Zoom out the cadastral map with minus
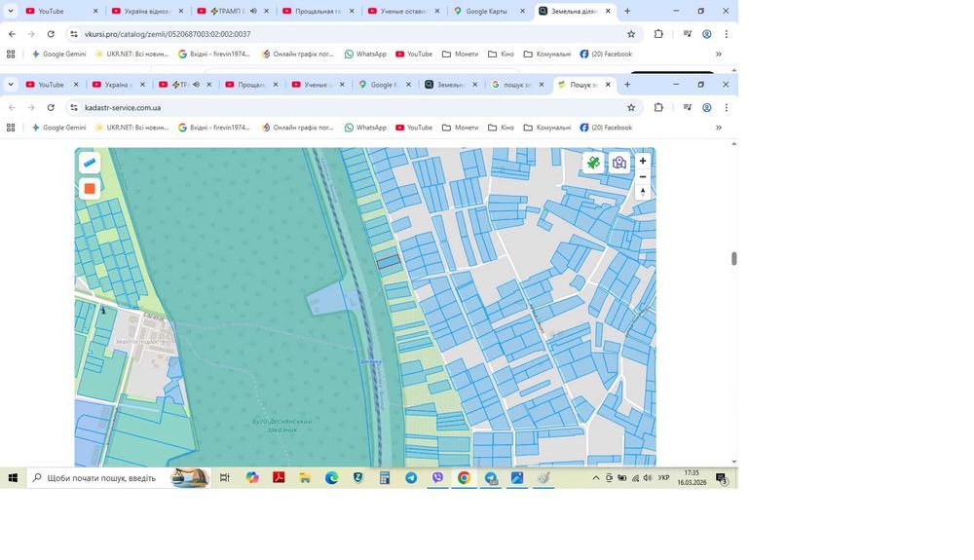The height and width of the screenshot is (560, 974). tap(643, 176)
